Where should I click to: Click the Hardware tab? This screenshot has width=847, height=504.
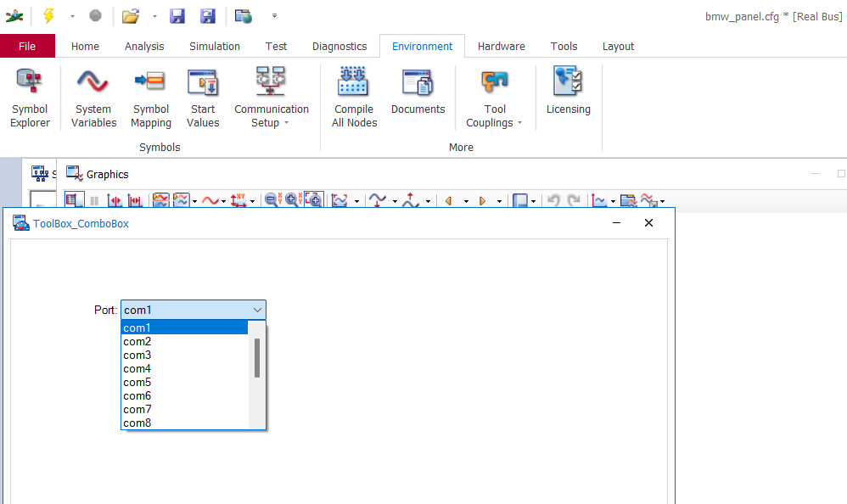pyautogui.click(x=501, y=47)
